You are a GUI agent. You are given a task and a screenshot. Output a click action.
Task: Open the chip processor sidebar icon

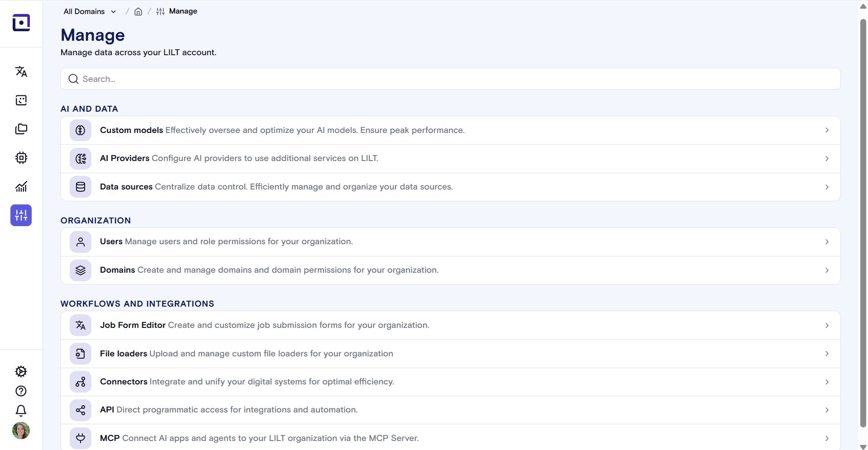click(21, 158)
